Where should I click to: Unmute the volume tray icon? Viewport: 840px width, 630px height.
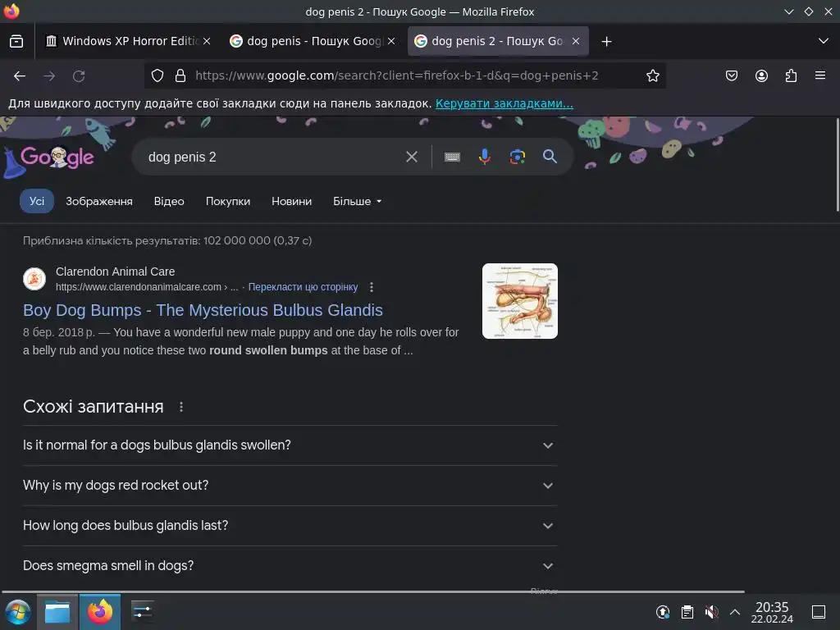coord(711,612)
